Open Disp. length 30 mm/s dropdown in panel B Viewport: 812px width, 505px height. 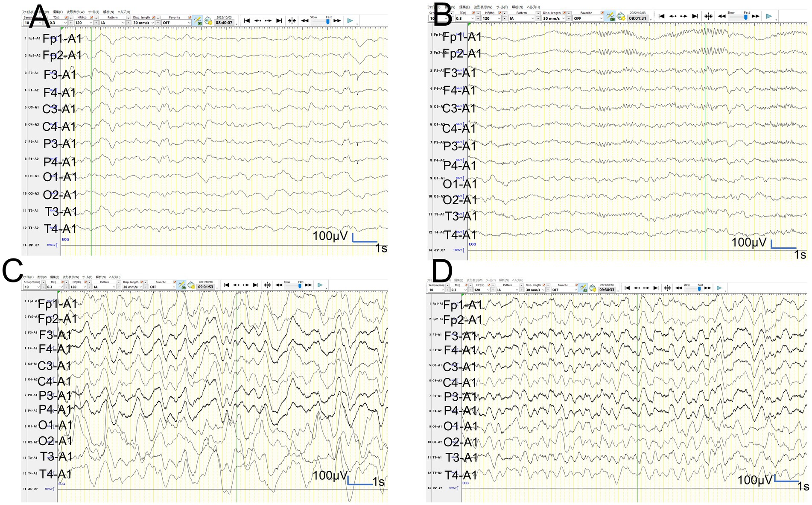tap(554, 18)
